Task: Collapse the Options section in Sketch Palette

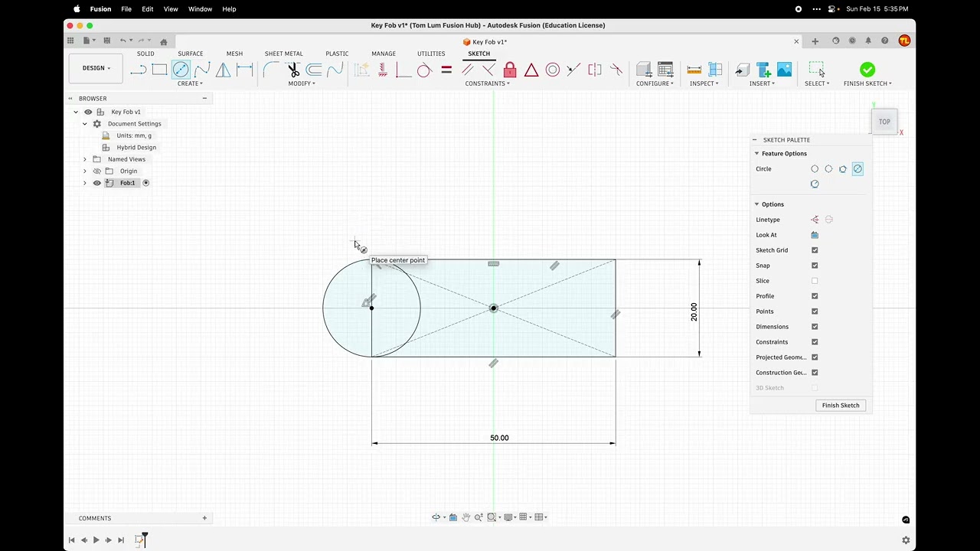Action: (x=756, y=204)
